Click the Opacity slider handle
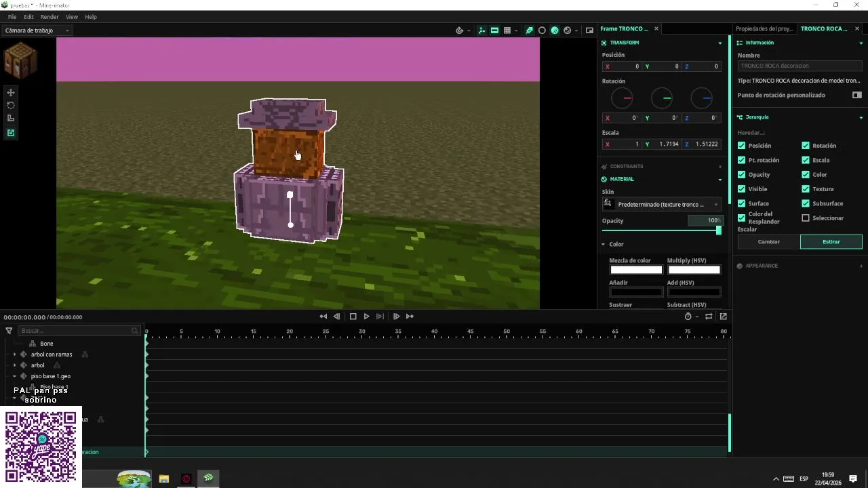The image size is (868, 488). (719, 230)
